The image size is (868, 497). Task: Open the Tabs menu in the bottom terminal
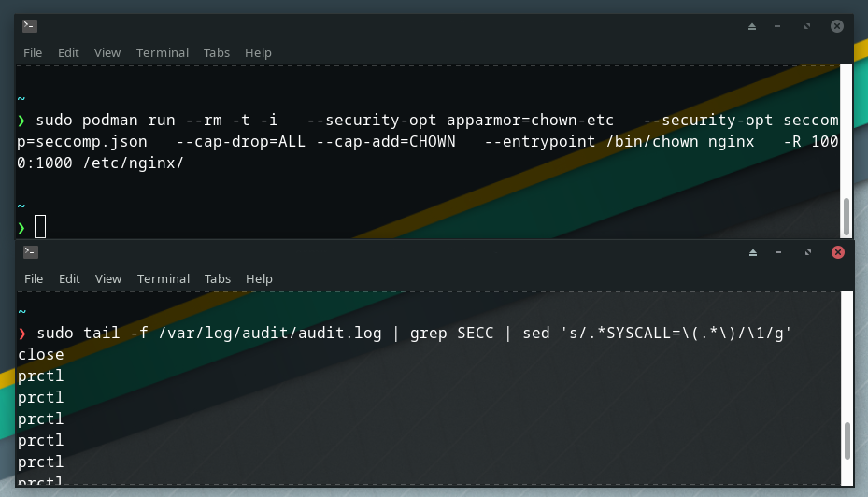click(x=218, y=278)
